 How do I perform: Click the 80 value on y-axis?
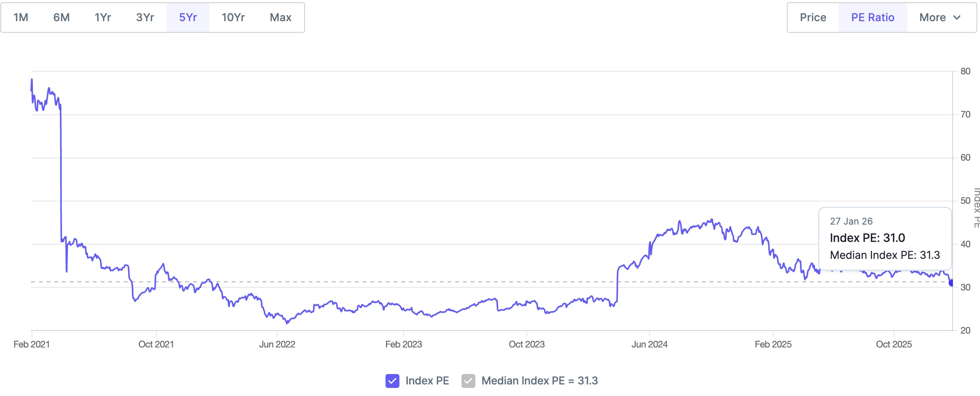click(965, 71)
